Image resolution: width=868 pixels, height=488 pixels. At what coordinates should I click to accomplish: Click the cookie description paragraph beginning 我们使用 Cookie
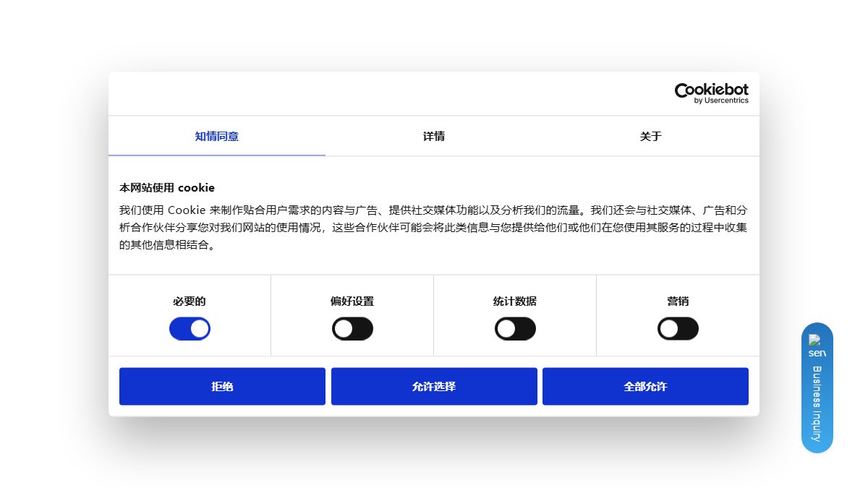click(433, 228)
